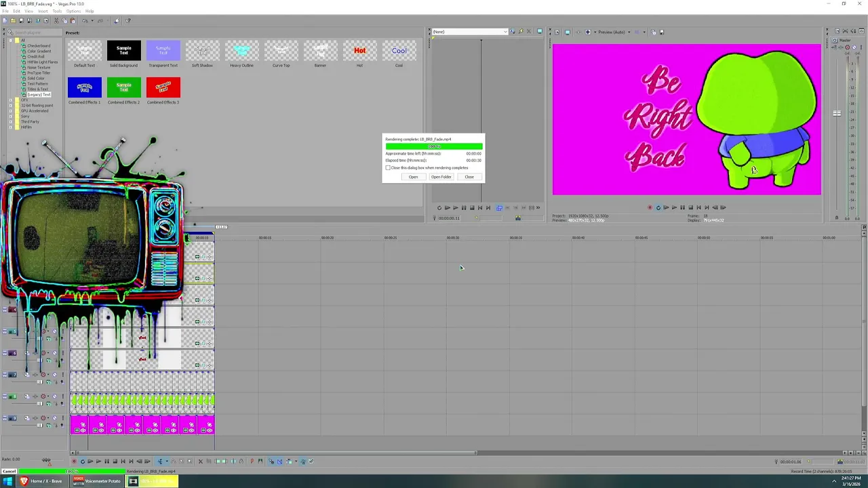This screenshot has height=488, width=868.
Task: Click the timeline Record button in transport
Action: coord(74,461)
